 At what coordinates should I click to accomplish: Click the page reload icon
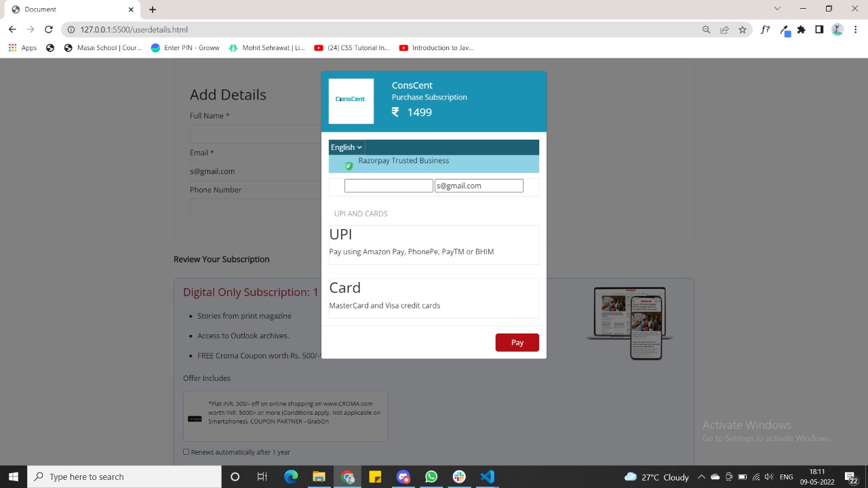pyautogui.click(x=47, y=29)
